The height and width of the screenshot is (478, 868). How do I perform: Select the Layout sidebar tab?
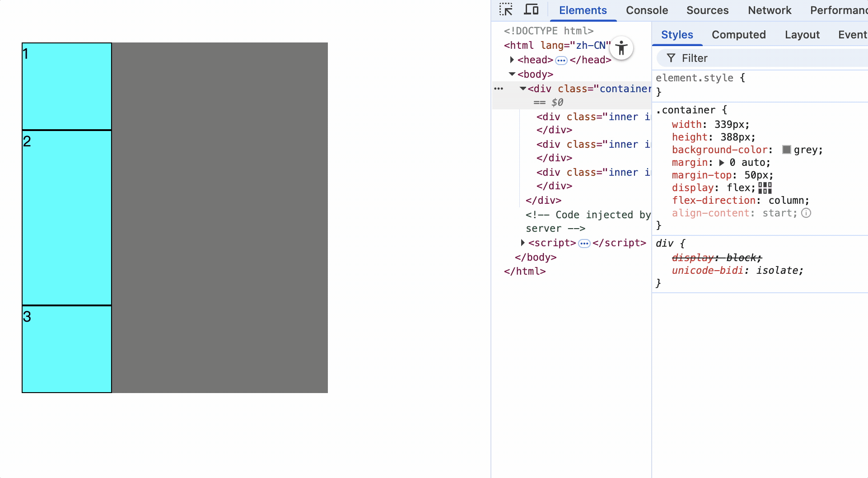coord(802,35)
